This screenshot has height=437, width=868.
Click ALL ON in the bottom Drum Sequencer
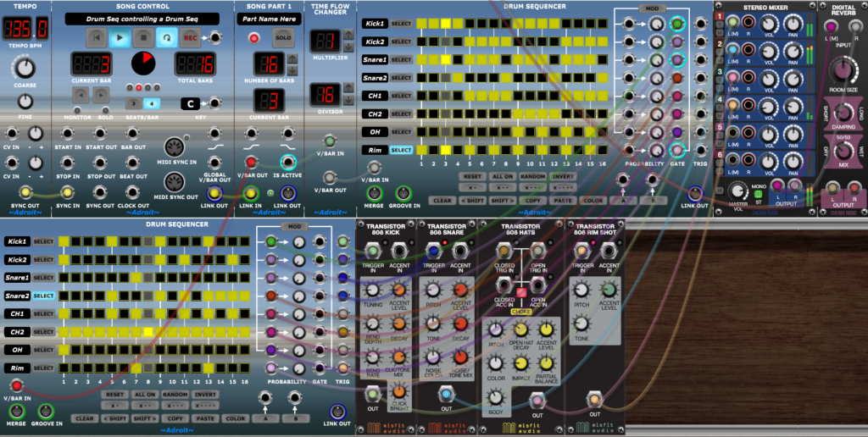[145, 395]
